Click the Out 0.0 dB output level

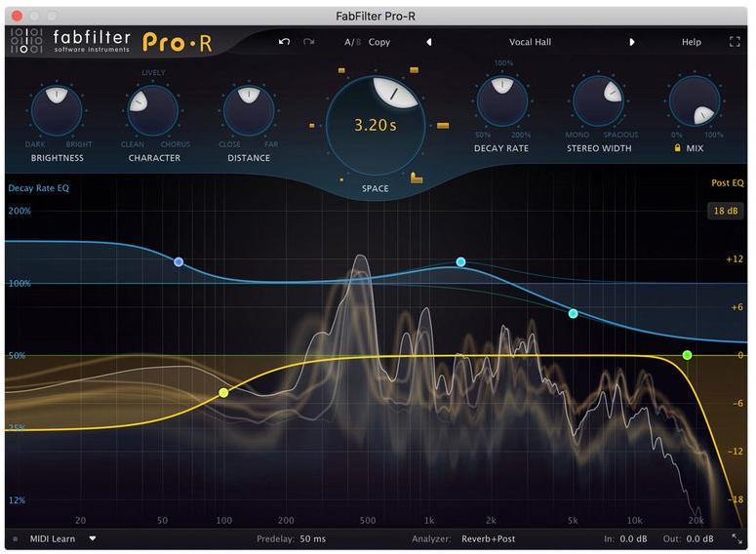[699, 538]
